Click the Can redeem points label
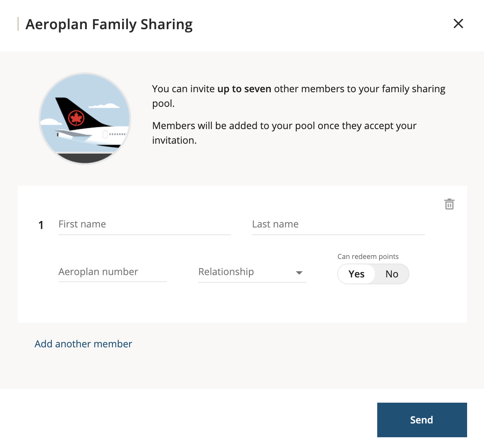 click(x=368, y=257)
